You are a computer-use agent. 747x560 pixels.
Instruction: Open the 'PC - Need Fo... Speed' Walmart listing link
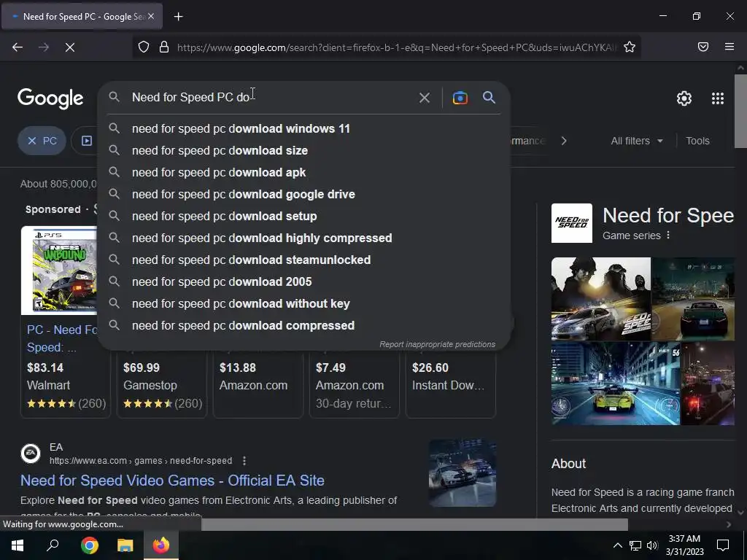(x=62, y=338)
